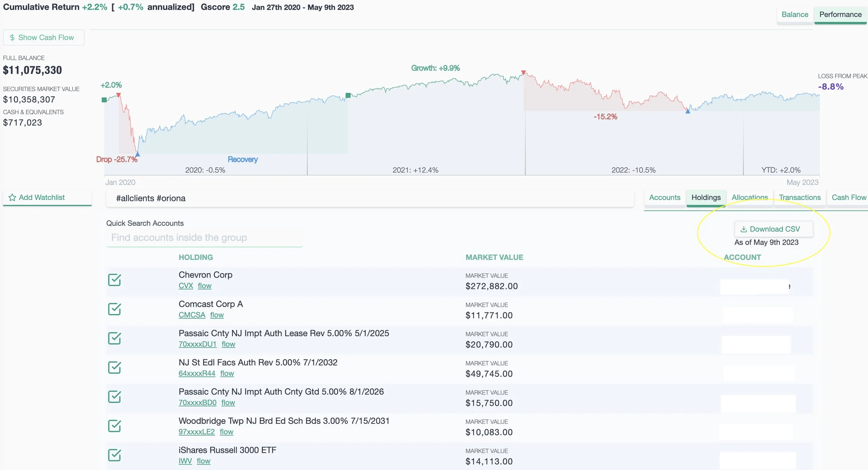Toggle the Comcast Corp A checkbox
The width and height of the screenshot is (868, 470).
pyautogui.click(x=114, y=309)
